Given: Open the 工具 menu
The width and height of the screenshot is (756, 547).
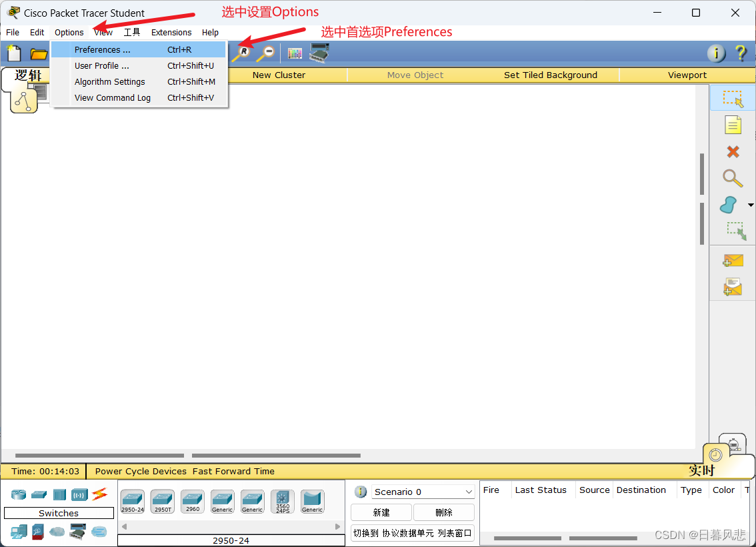Looking at the screenshot, I should (x=131, y=32).
